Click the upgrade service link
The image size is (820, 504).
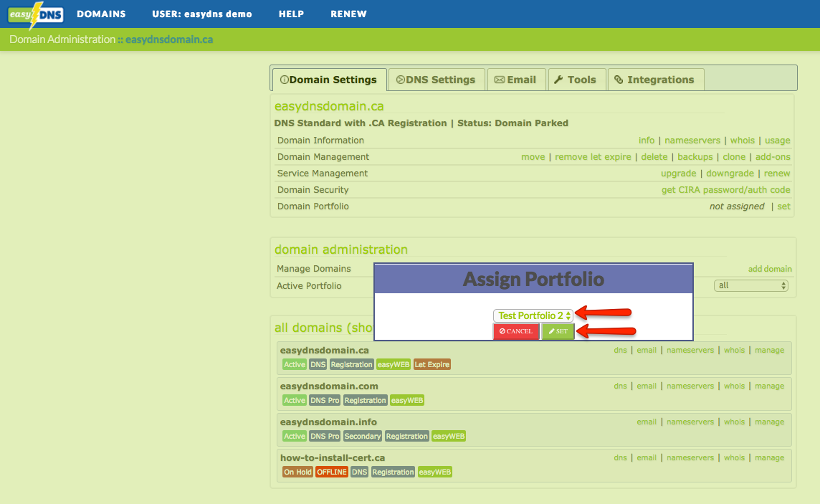click(x=678, y=173)
